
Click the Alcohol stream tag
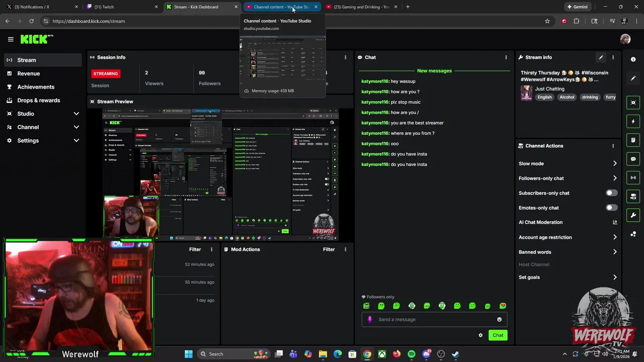(567, 97)
